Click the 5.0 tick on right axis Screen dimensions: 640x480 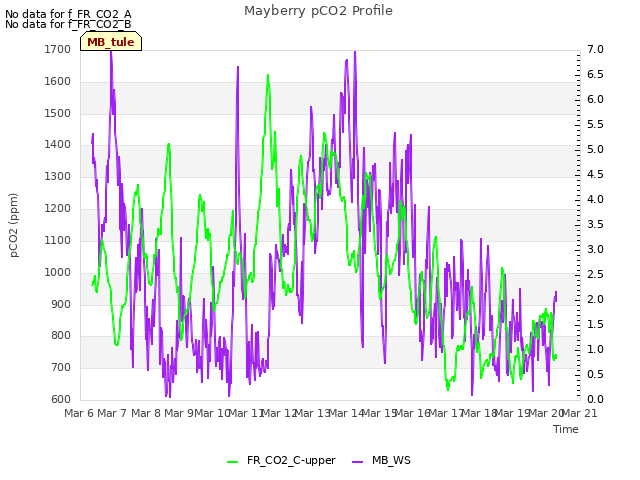(596, 149)
